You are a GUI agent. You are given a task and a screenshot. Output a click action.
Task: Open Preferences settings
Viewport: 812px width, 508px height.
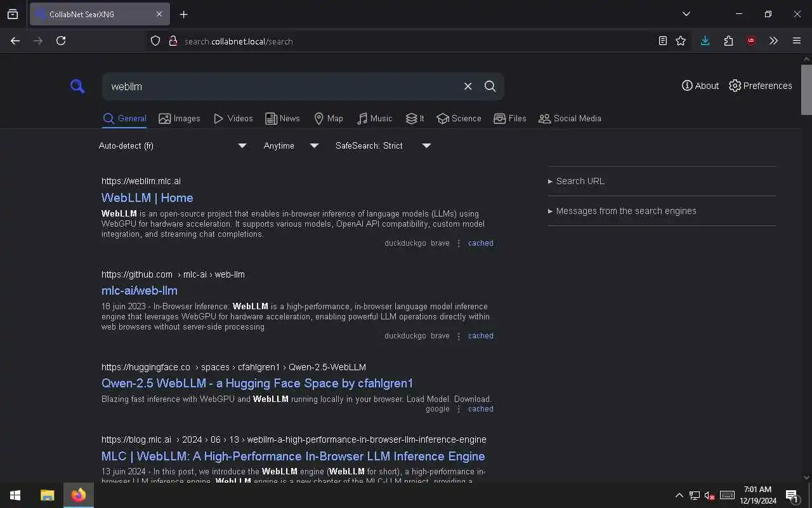tap(761, 86)
